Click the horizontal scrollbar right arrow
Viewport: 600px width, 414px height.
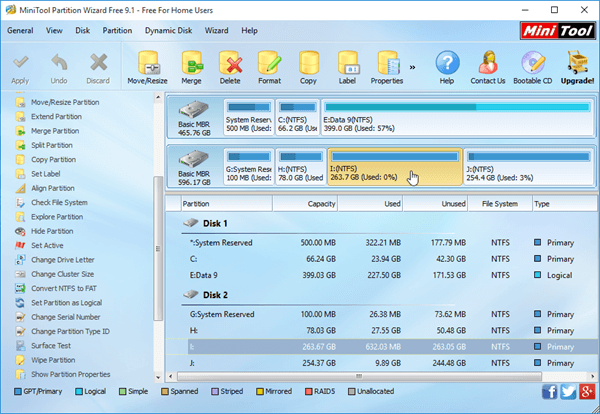tap(593, 376)
